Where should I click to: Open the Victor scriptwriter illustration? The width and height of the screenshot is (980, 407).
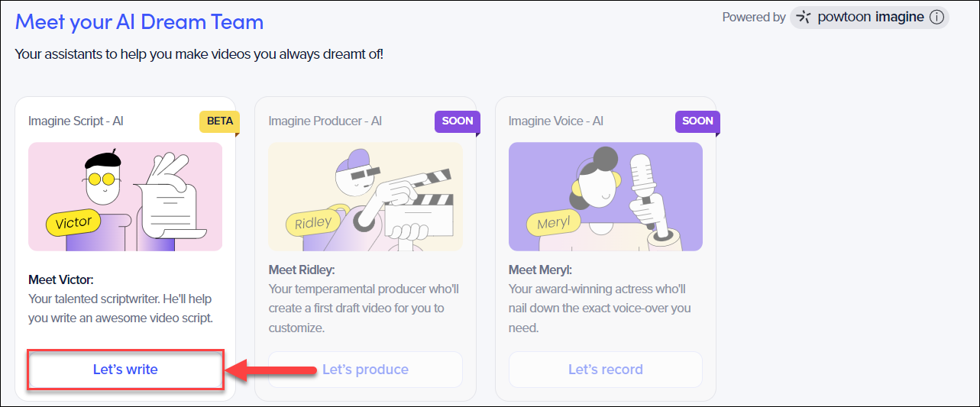coord(125,196)
